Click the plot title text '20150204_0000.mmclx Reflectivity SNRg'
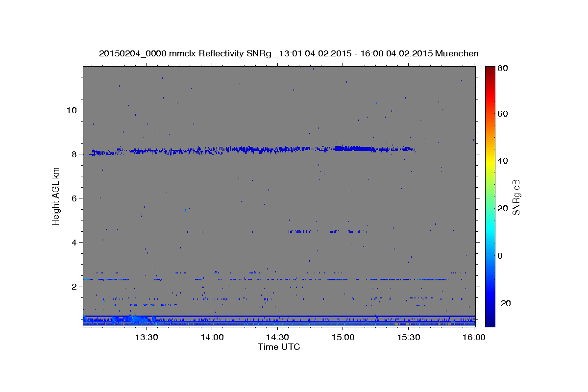This screenshot has height=392, width=588. pyautogui.click(x=185, y=53)
